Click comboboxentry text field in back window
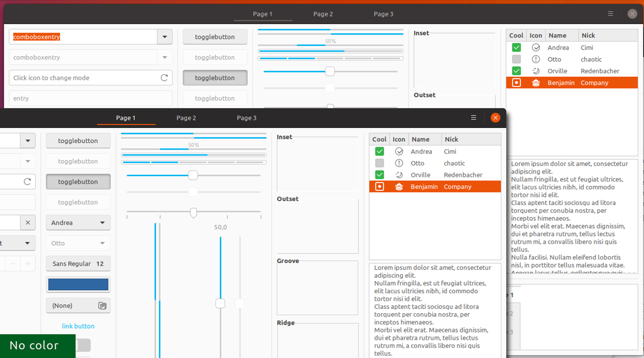 pos(83,37)
